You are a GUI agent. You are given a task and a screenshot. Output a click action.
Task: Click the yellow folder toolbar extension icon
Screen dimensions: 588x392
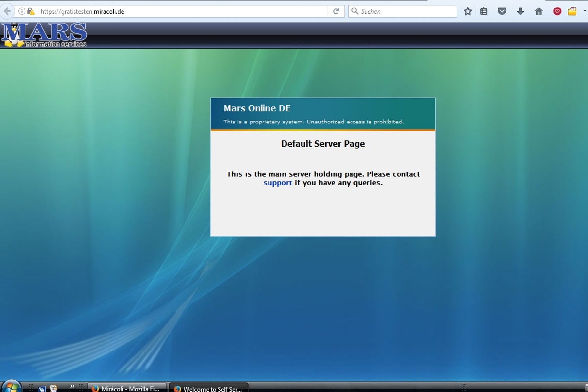pyautogui.click(x=572, y=11)
